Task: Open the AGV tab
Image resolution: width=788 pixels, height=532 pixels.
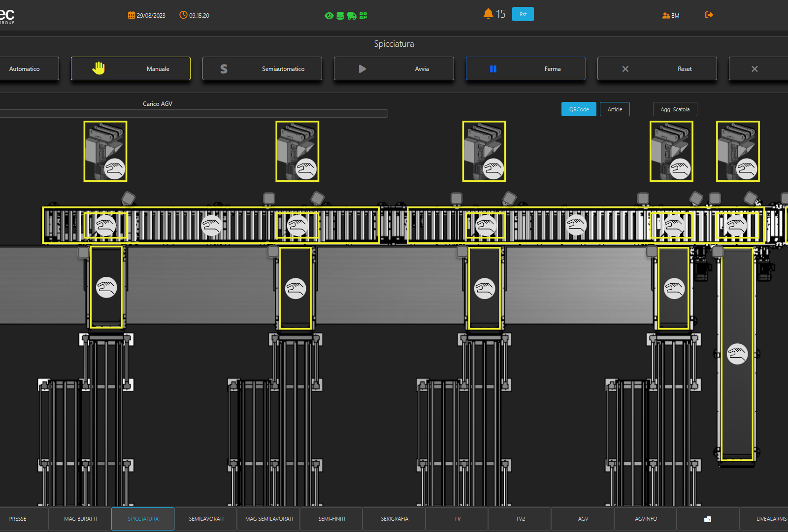Action: [583, 519]
